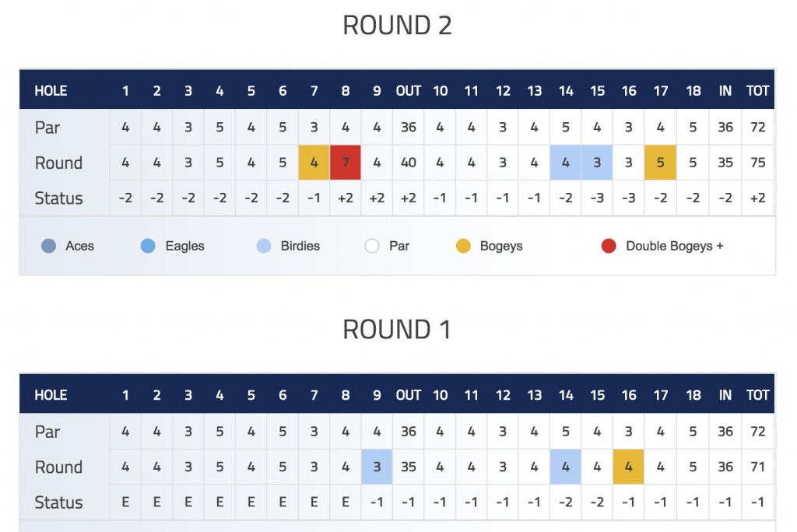
Task: Click the Round 2 OUT column header
Action: click(409, 91)
